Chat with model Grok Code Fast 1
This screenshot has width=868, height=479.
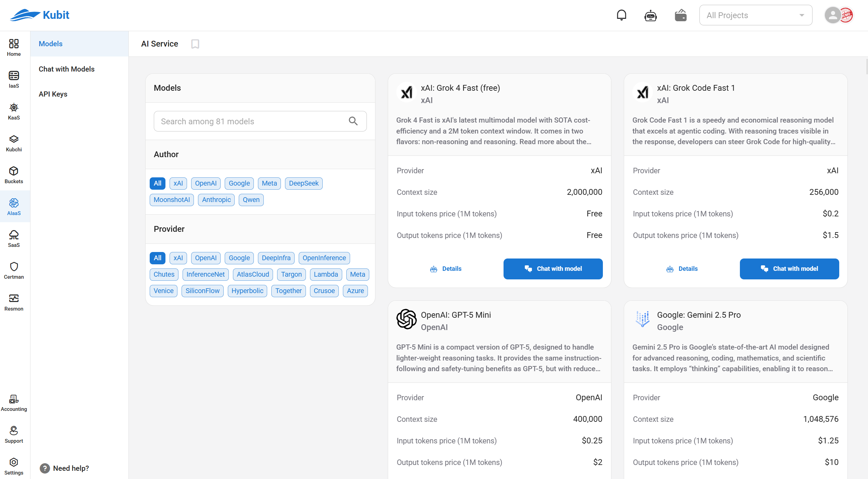point(789,269)
